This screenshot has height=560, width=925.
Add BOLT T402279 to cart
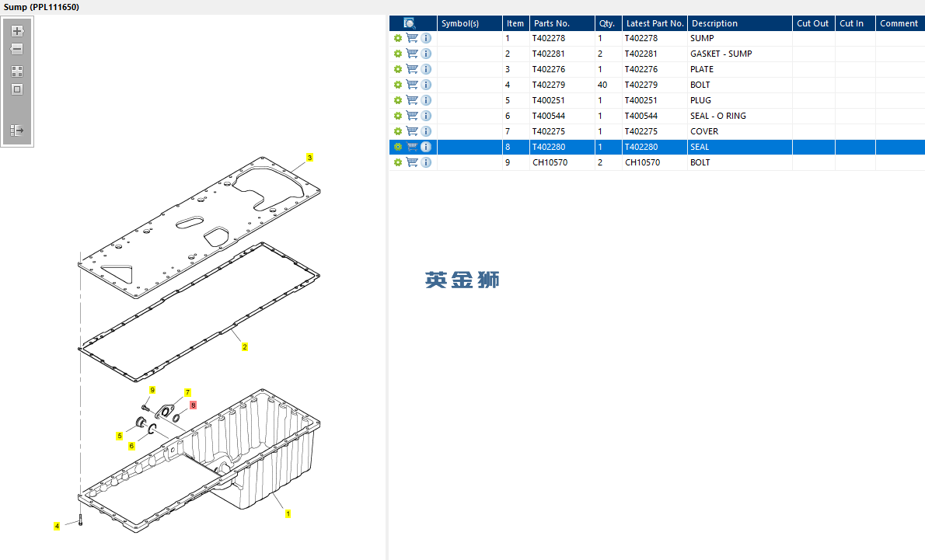pyautogui.click(x=412, y=85)
